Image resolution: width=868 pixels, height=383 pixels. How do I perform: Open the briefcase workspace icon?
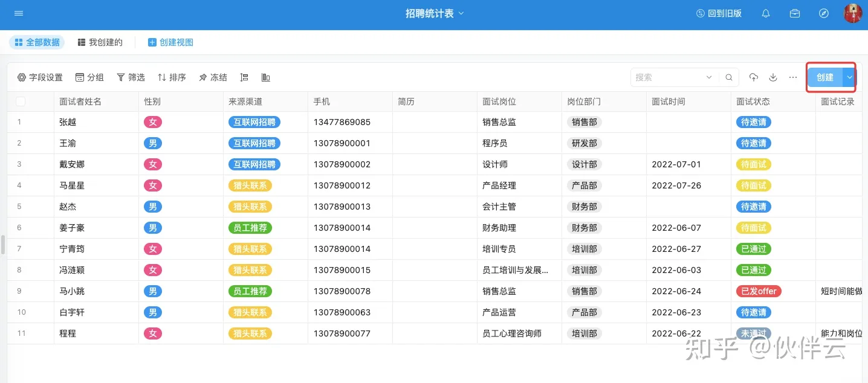point(795,13)
